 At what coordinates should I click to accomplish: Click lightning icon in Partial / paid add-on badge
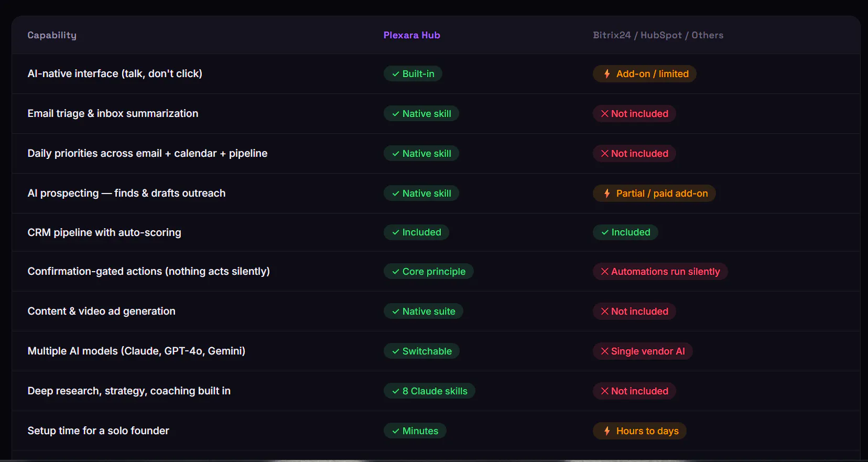[x=607, y=194]
